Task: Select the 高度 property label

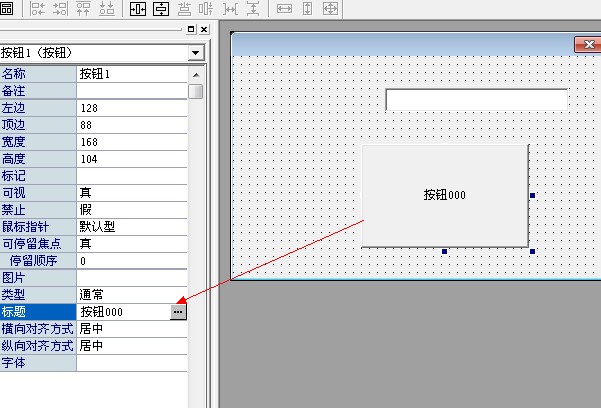Action: click(38, 159)
